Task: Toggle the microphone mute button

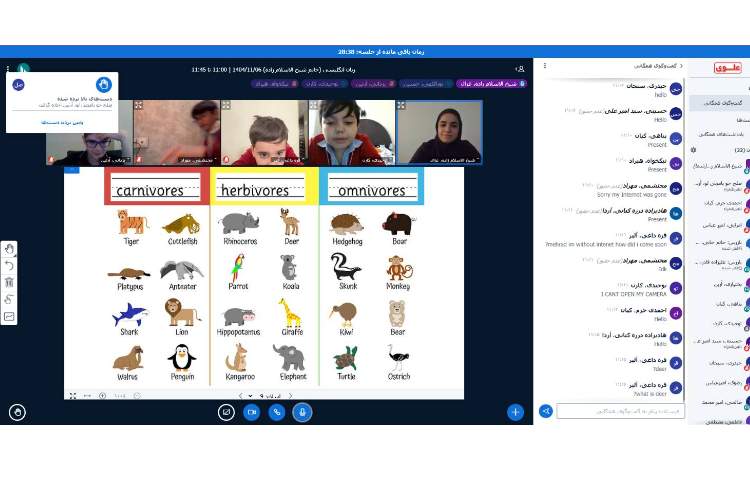Action: 302,411
